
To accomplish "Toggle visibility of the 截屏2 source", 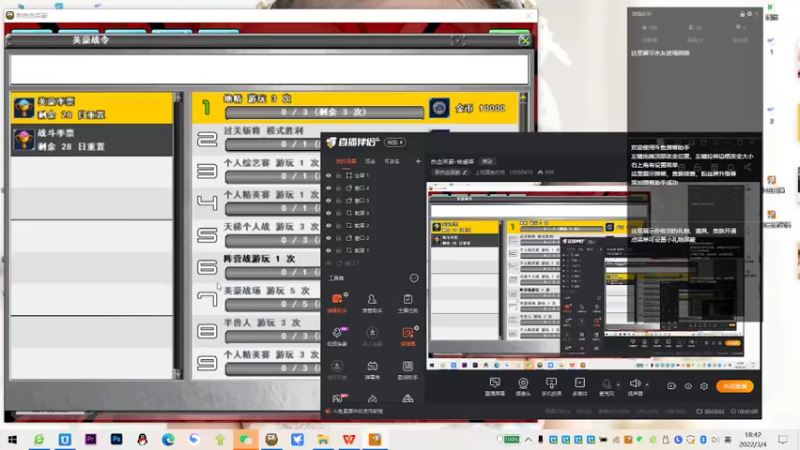I will click(x=329, y=226).
